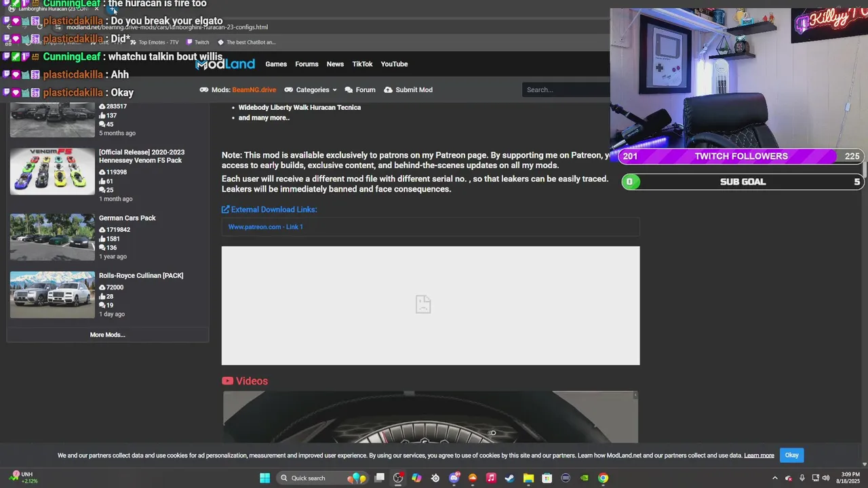Focus the site Search field

click(566, 89)
